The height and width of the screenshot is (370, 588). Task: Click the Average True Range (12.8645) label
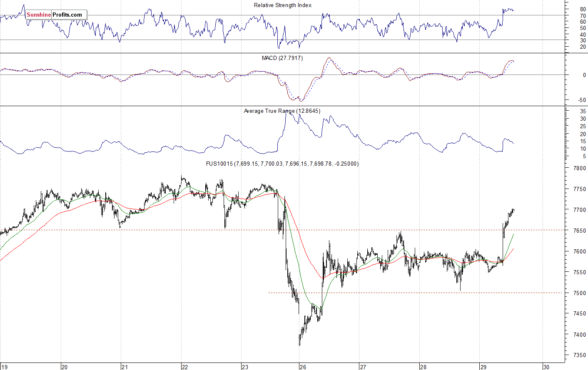pyautogui.click(x=282, y=111)
